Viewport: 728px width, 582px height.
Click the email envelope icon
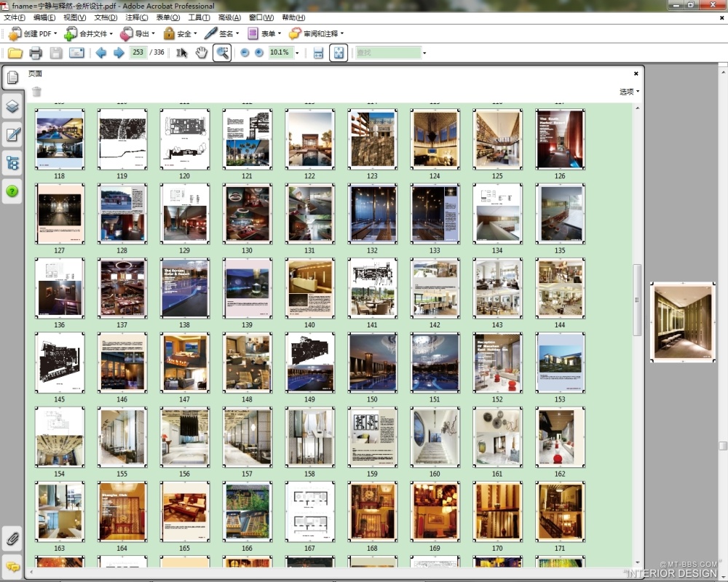[76, 52]
